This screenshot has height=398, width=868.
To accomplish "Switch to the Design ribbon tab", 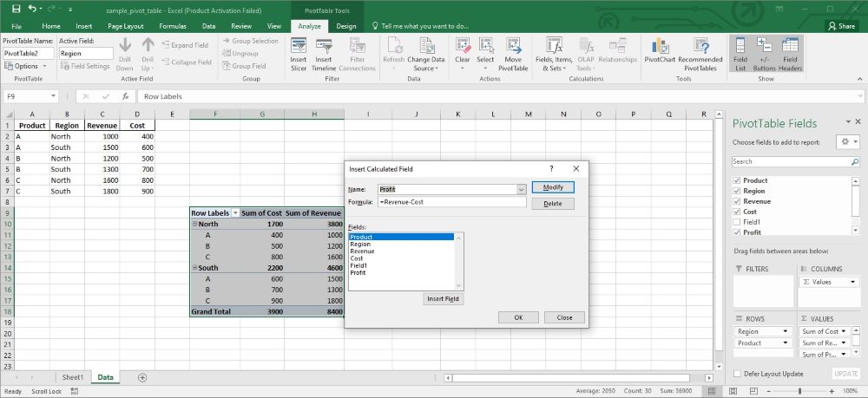I will [x=346, y=27].
